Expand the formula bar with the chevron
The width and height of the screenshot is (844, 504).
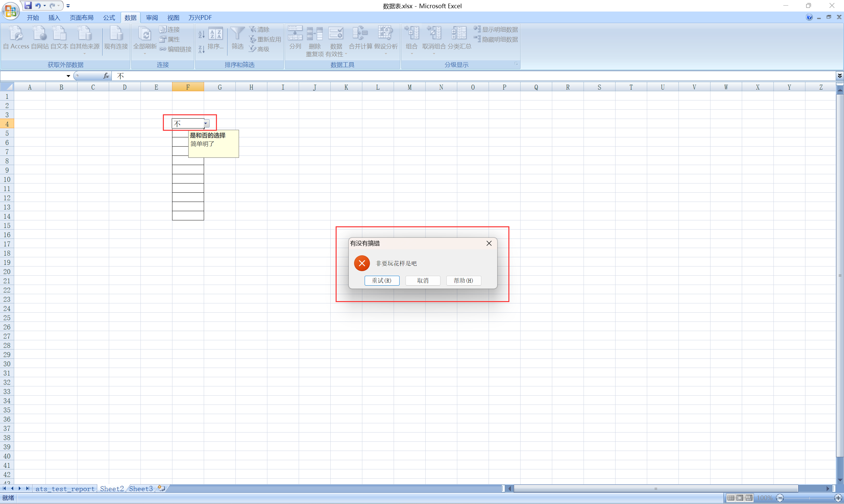tap(840, 76)
